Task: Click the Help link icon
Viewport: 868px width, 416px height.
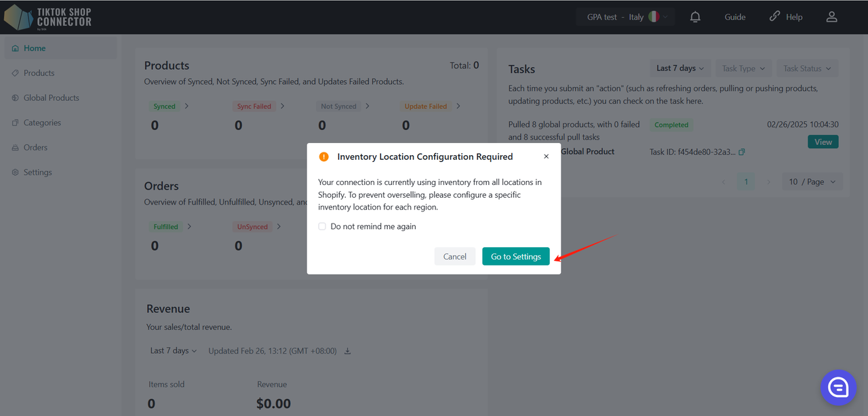Action: pos(775,17)
